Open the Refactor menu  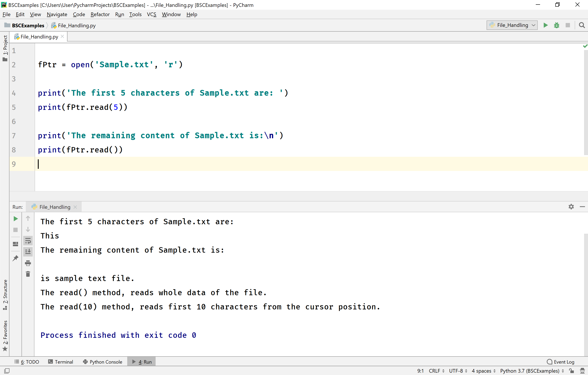(100, 14)
